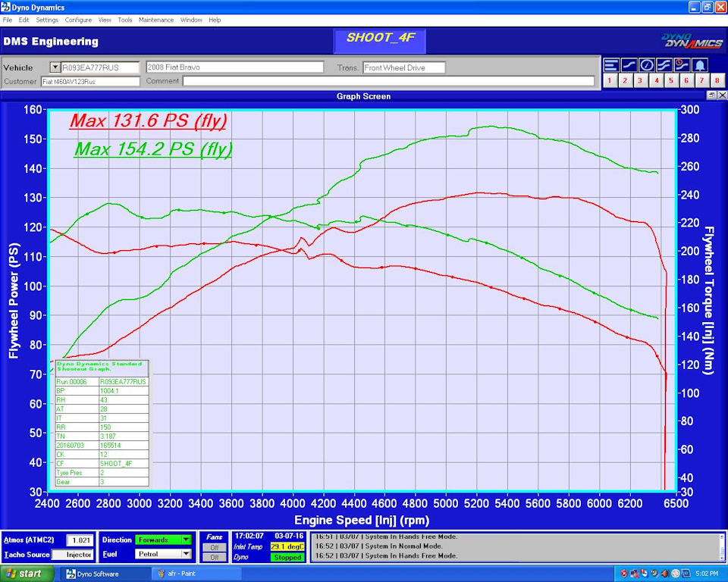This screenshot has width=728, height=582.
Task: Click the Comment input field
Action: 388,81
